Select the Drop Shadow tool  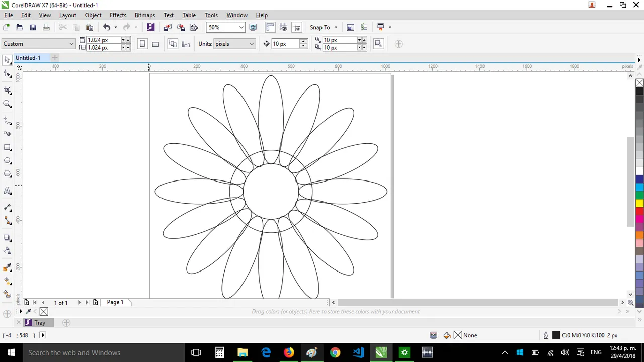7,237
